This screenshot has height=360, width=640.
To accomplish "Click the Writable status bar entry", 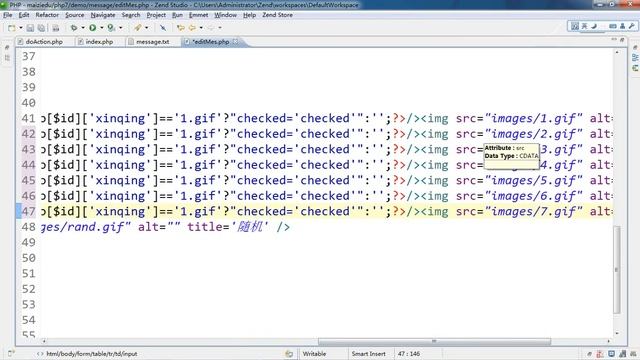I will [x=314, y=354].
